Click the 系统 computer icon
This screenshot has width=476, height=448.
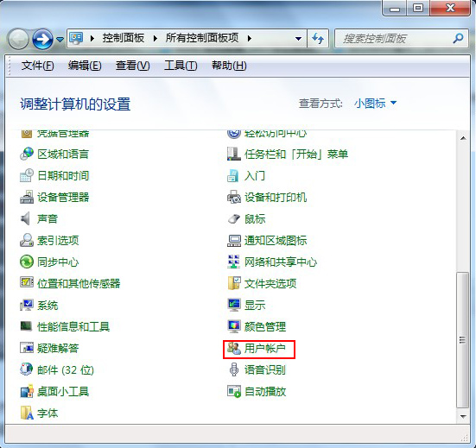coord(27,305)
